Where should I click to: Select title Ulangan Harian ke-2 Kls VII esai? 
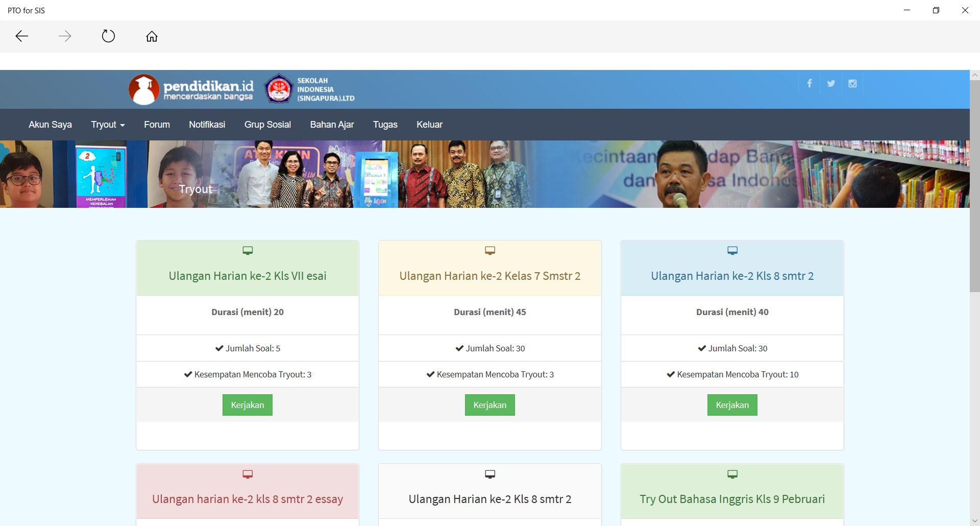(248, 276)
